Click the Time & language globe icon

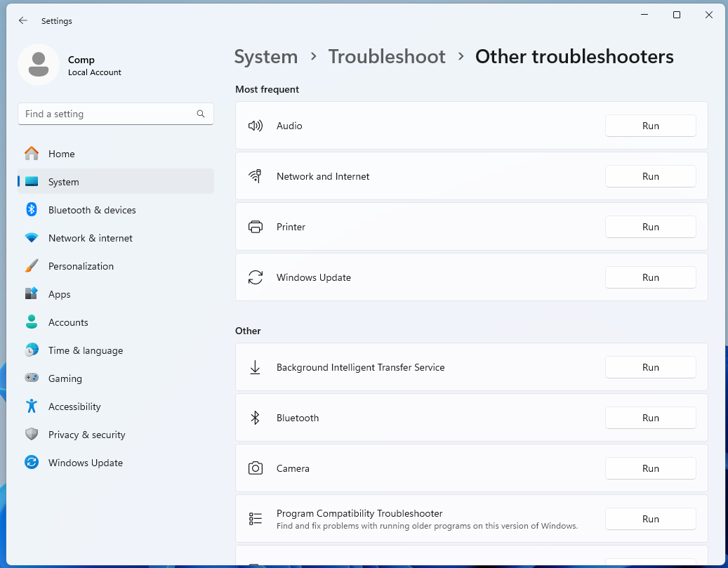coord(32,350)
